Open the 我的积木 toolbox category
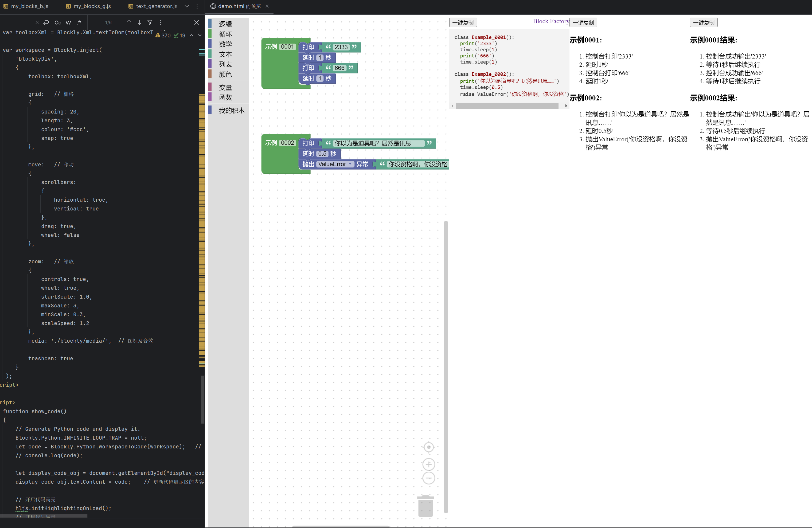812x528 pixels. pos(232,111)
